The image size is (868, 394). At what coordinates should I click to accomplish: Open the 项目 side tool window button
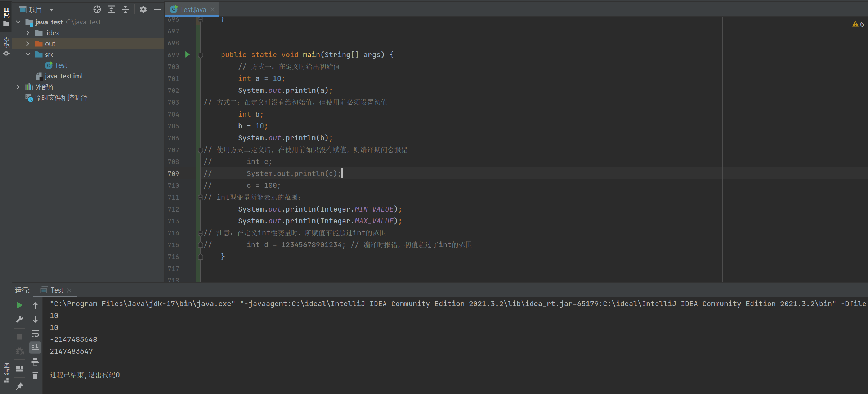coord(6,17)
